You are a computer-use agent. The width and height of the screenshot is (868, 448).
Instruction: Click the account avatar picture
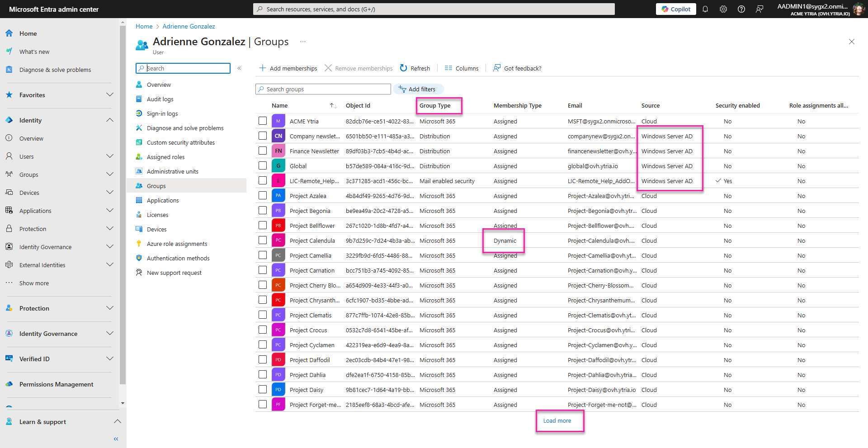click(859, 9)
